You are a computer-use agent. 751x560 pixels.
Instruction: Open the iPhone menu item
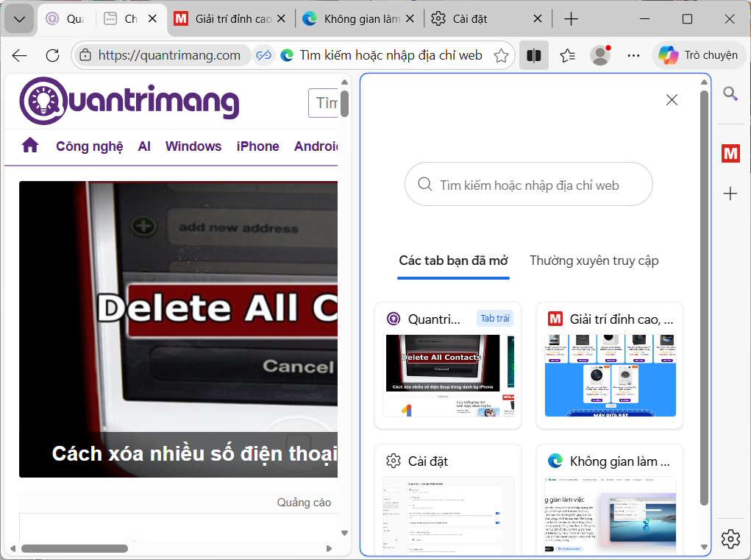pyautogui.click(x=257, y=146)
